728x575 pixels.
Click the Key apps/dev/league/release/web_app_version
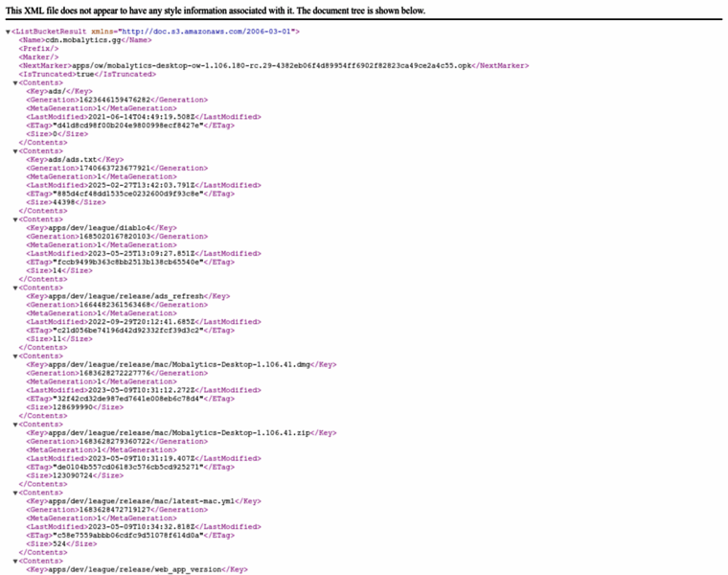point(135,569)
